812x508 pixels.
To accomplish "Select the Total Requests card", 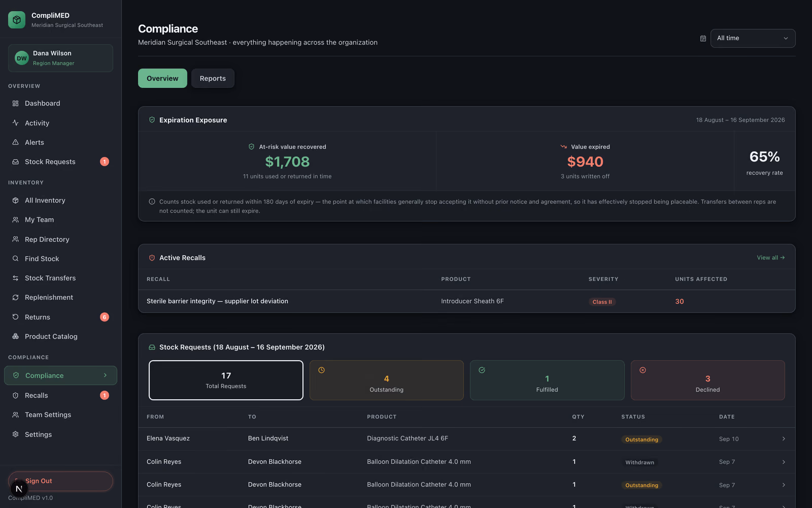I will tap(226, 380).
